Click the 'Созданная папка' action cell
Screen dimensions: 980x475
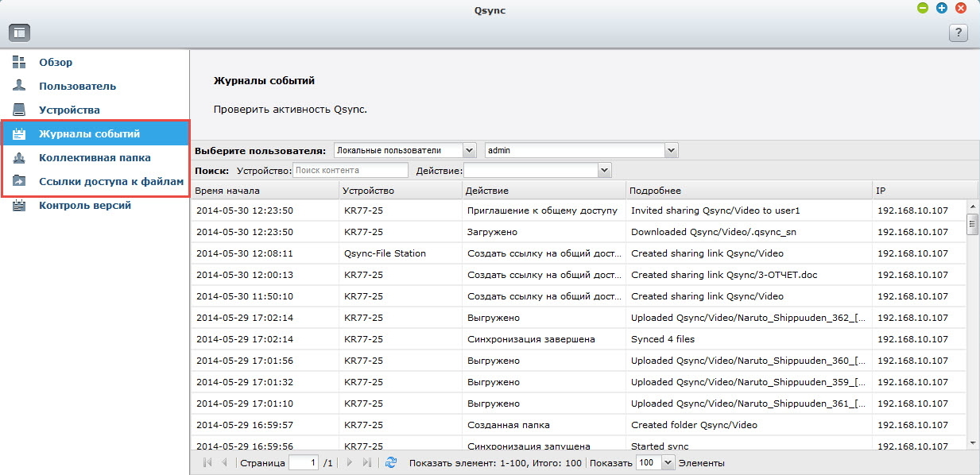pos(509,425)
